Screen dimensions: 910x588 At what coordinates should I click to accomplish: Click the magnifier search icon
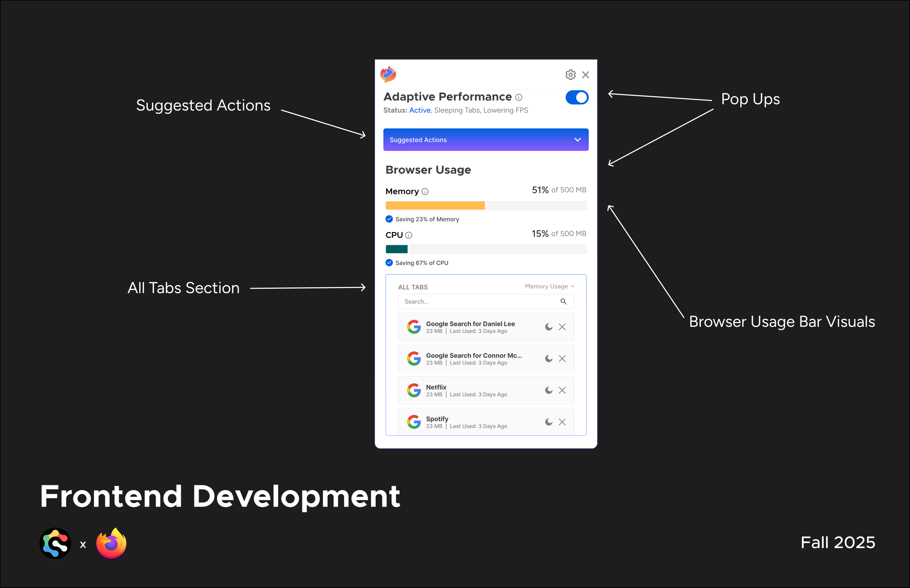click(x=563, y=302)
